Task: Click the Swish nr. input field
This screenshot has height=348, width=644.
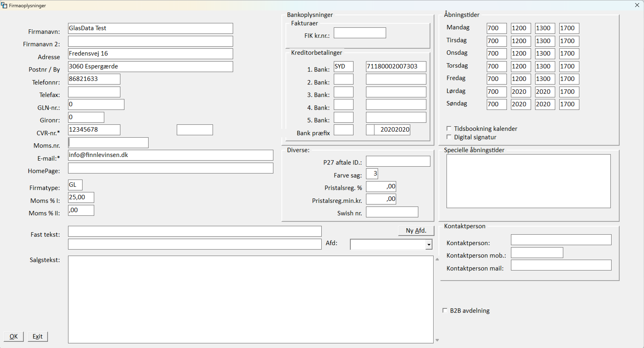Action: point(392,212)
